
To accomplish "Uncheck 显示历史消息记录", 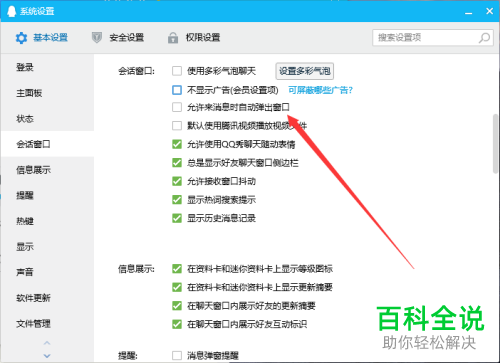I will pyautogui.click(x=177, y=218).
